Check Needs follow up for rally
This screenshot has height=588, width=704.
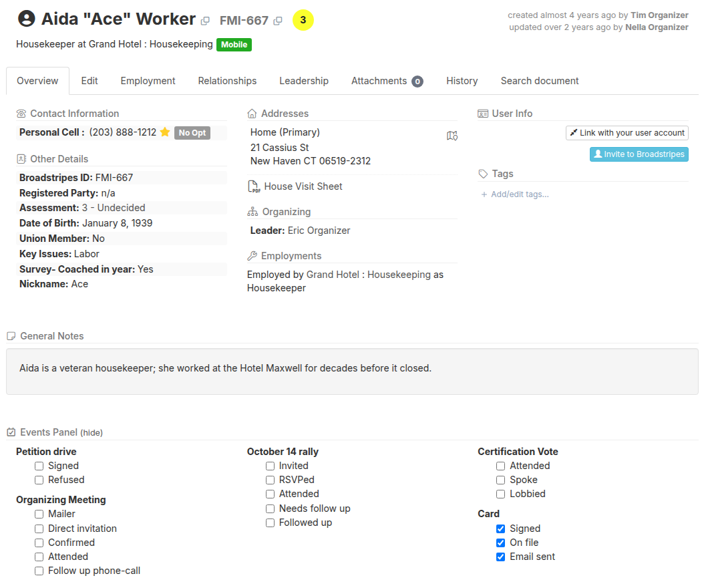(x=271, y=509)
